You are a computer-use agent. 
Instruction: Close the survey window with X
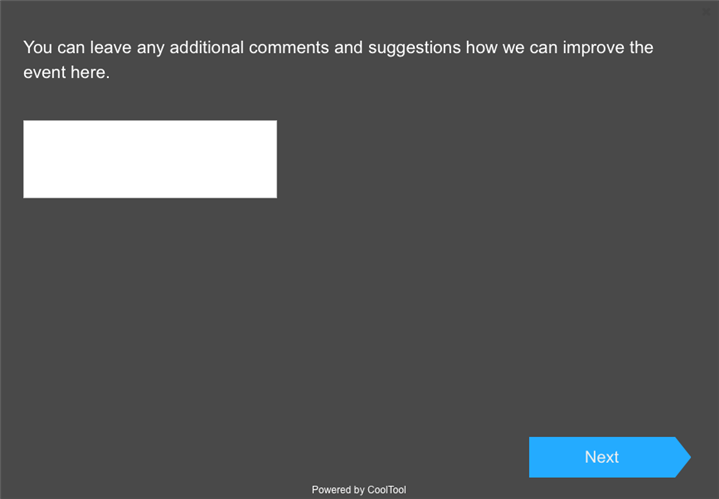(707, 11)
